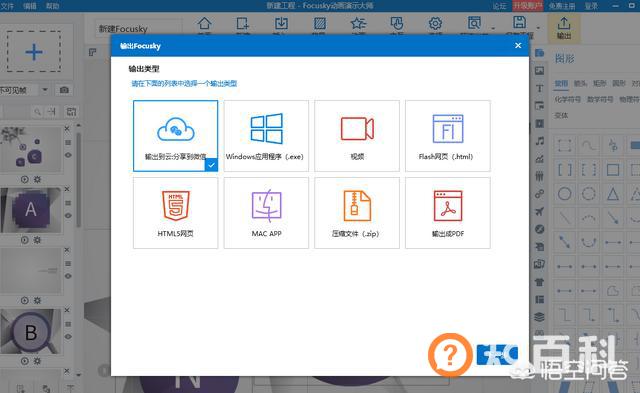This screenshot has width=640, height=393.
Task: Select the text T tool in sidebar
Action: point(540,88)
